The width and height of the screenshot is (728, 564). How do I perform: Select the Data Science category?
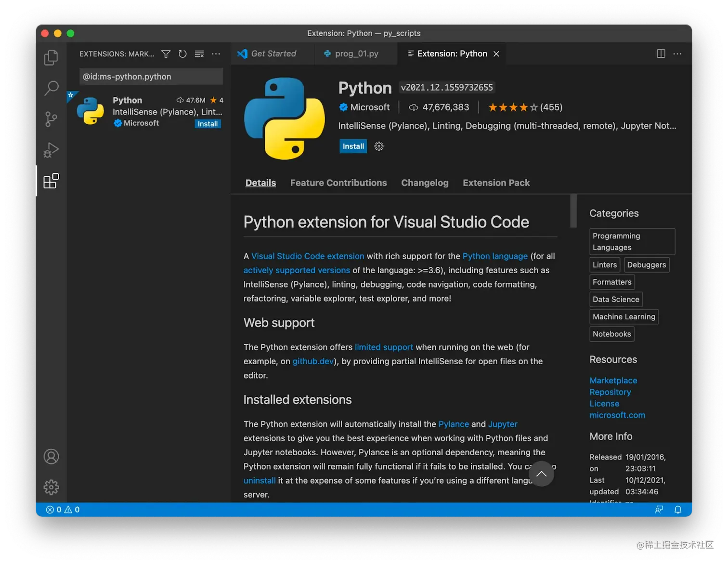point(616,300)
